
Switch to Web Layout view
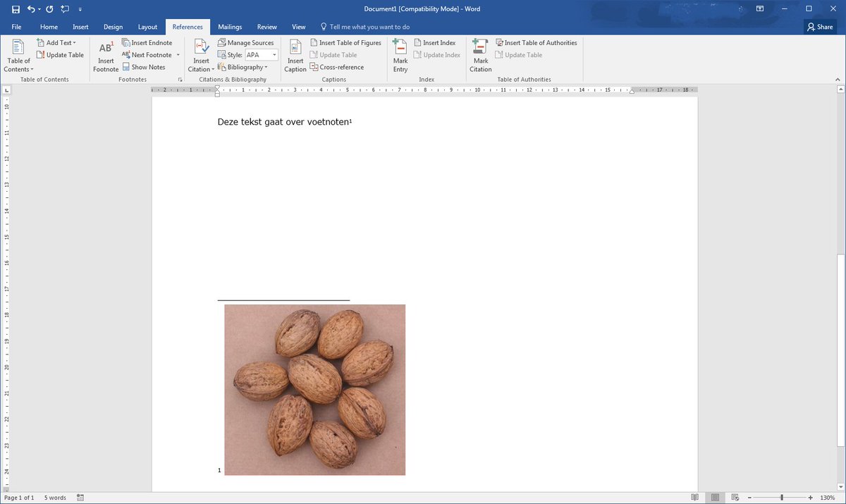tap(735, 498)
